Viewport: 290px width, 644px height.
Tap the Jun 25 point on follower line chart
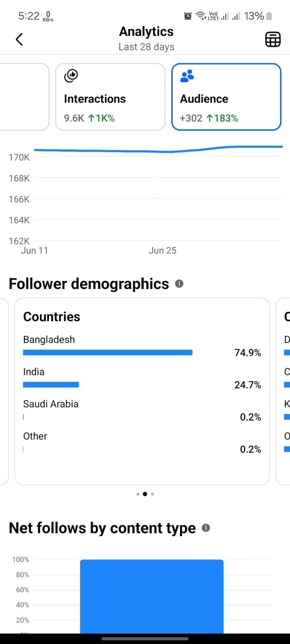163,152
